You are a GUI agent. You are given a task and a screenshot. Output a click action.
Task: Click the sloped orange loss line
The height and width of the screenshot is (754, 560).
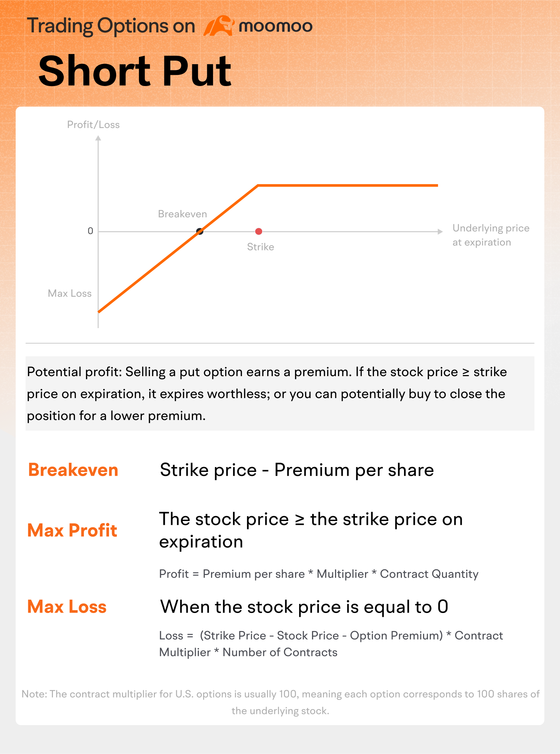pyautogui.click(x=150, y=271)
